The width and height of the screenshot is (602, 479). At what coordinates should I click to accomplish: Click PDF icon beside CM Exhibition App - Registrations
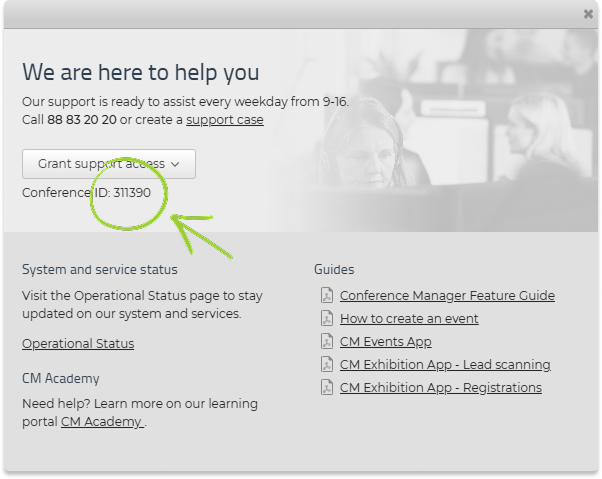pyautogui.click(x=326, y=387)
